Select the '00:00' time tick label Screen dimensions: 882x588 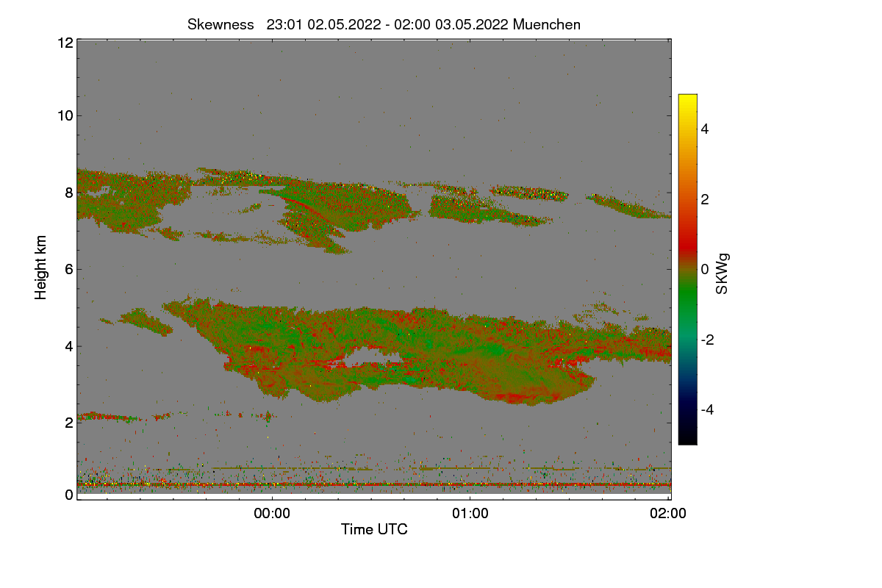(x=272, y=514)
